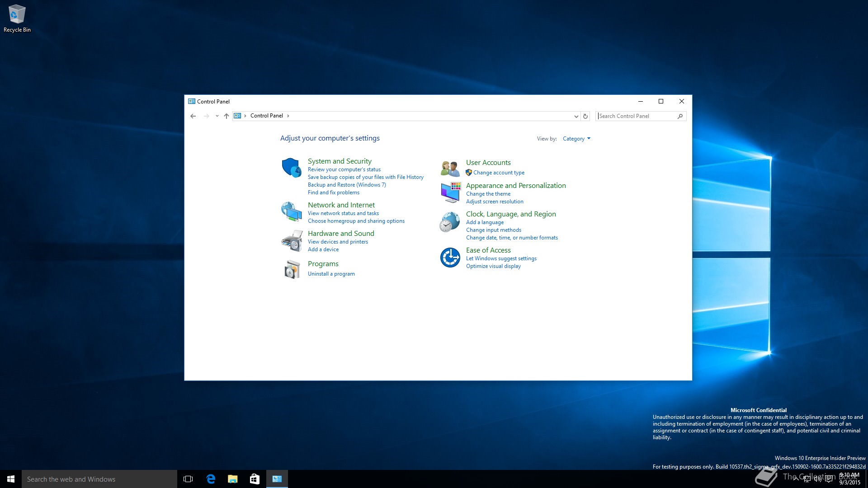Click Add a language
This screenshot has width=868, height=488.
(485, 222)
